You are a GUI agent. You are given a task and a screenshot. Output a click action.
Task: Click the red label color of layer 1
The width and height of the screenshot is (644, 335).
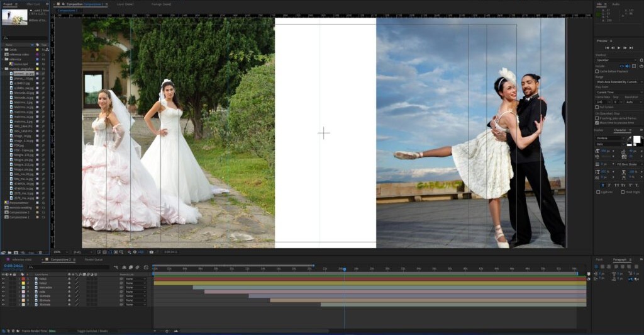pos(23,279)
